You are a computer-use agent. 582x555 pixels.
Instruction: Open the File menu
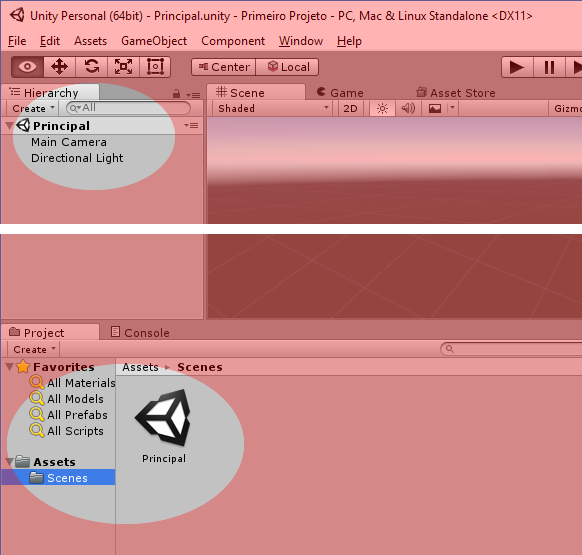17,41
